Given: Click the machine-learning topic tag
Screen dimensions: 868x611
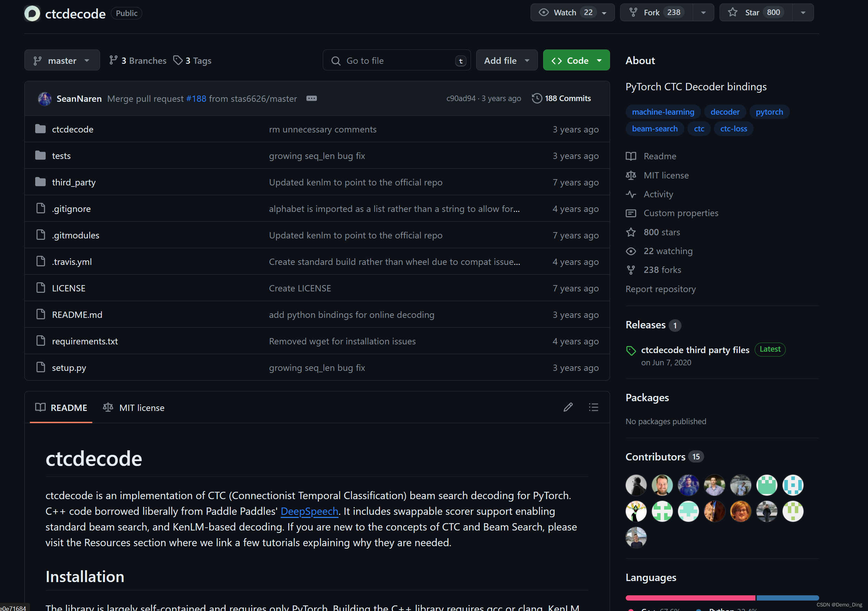Looking at the screenshot, I should pyautogui.click(x=663, y=112).
